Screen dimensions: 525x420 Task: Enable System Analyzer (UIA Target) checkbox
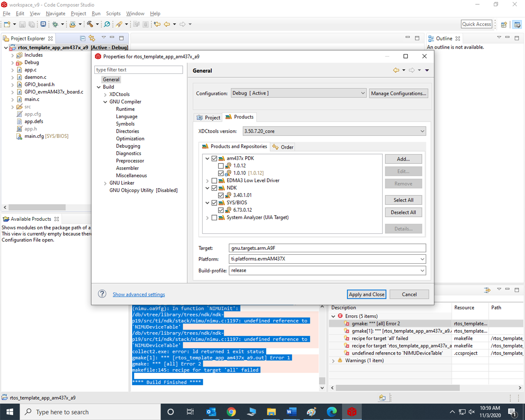click(214, 218)
